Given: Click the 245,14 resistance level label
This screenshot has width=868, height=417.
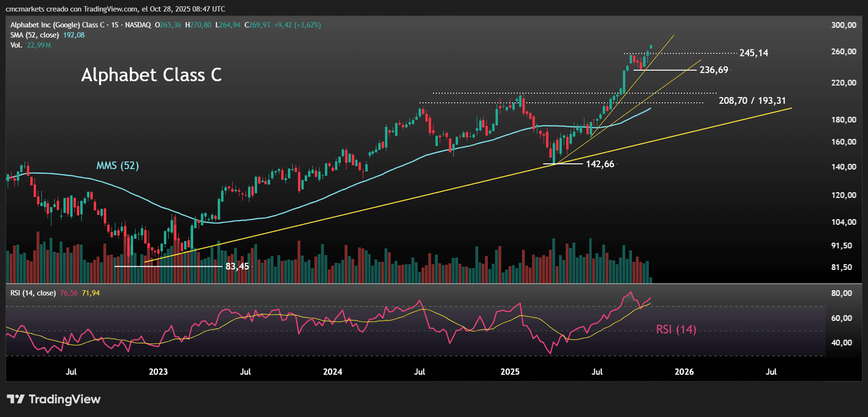Looking at the screenshot, I should point(753,53).
